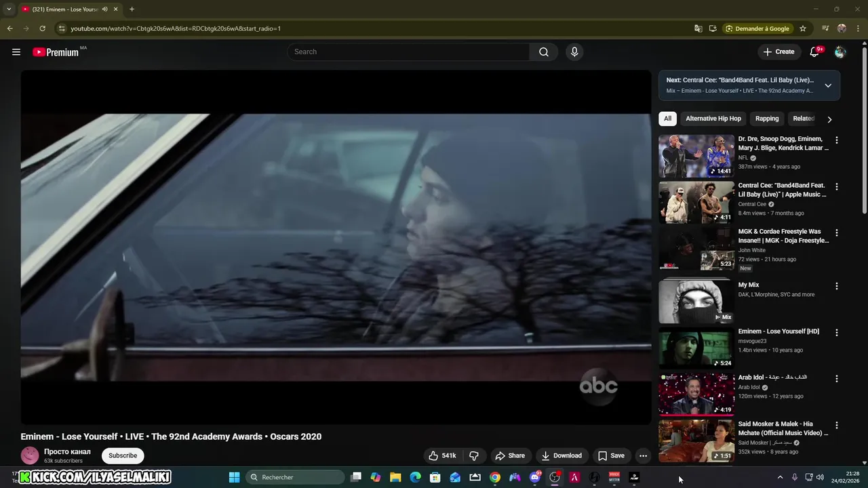Viewport: 868px width, 488px height.
Task: Select the Rapping filter chip
Action: click(767, 119)
